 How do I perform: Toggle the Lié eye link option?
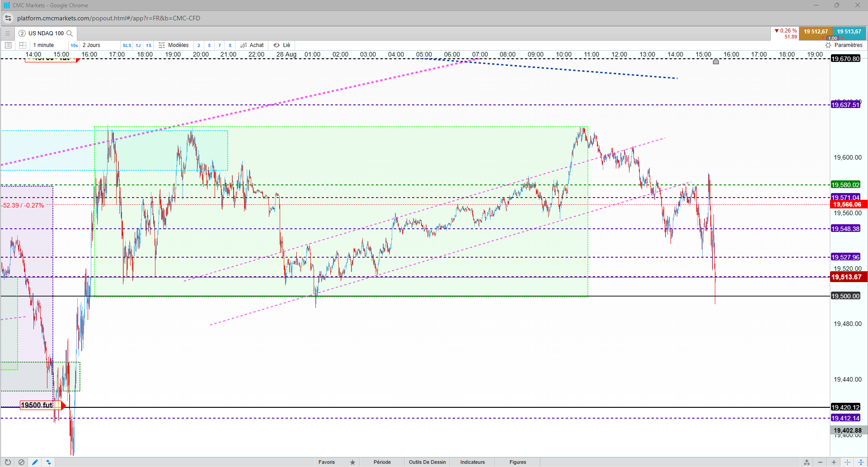point(282,45)
